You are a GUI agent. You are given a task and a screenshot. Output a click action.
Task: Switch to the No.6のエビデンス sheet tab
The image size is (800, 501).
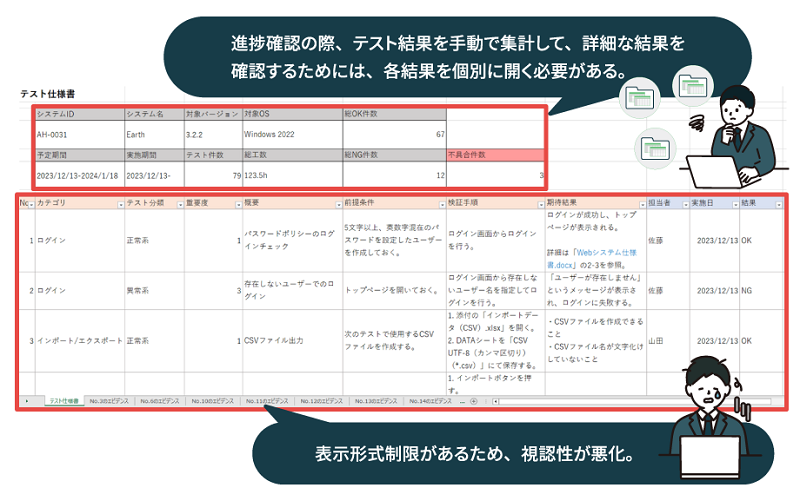pos(160,402)
